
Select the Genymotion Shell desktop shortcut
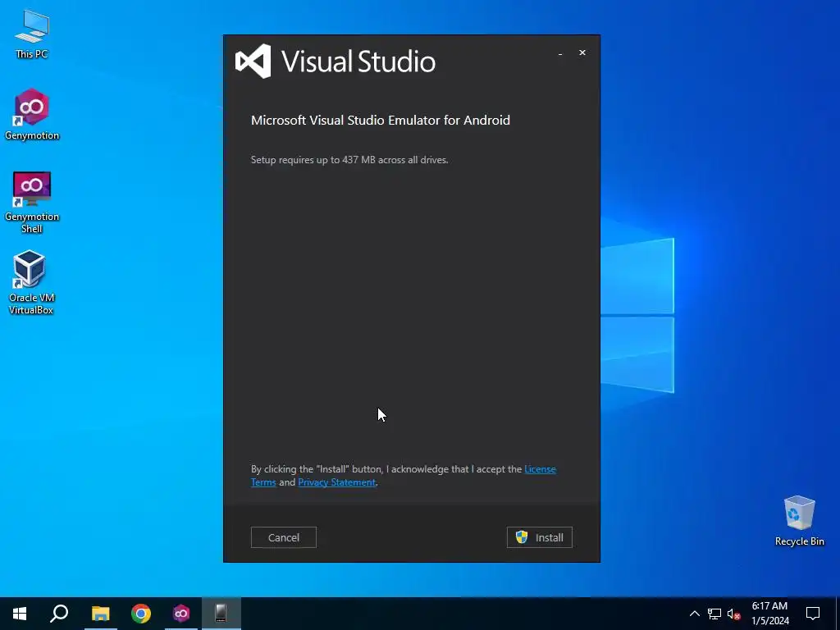[32, 202]
